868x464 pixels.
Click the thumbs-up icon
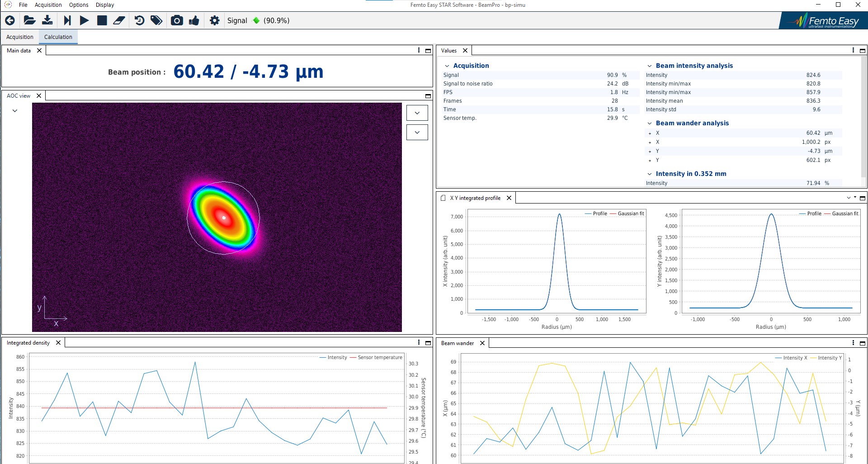[194, 20]
